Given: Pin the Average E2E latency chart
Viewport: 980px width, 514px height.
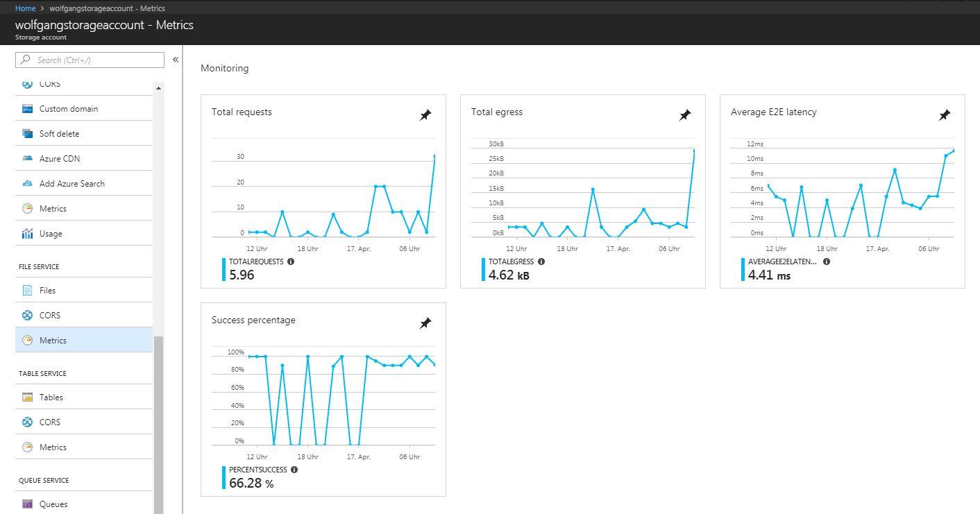Looking at the screenshot, I should (945, 116).
